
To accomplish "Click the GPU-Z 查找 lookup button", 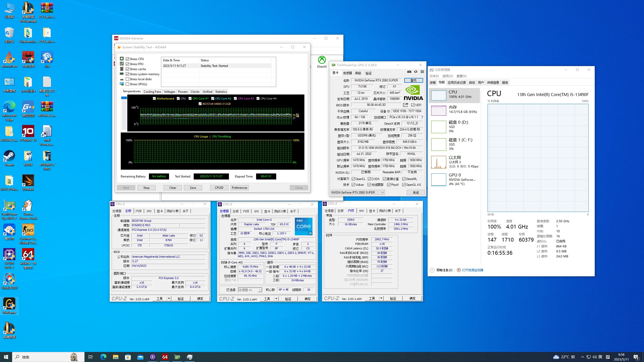I will tap(414, 80).
